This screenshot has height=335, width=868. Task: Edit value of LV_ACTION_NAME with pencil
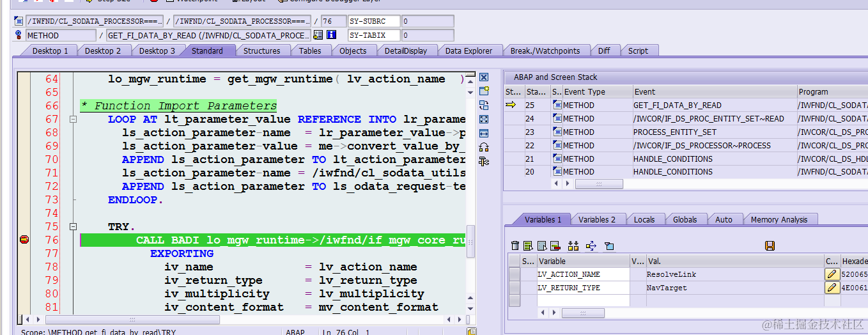(832, 274)
